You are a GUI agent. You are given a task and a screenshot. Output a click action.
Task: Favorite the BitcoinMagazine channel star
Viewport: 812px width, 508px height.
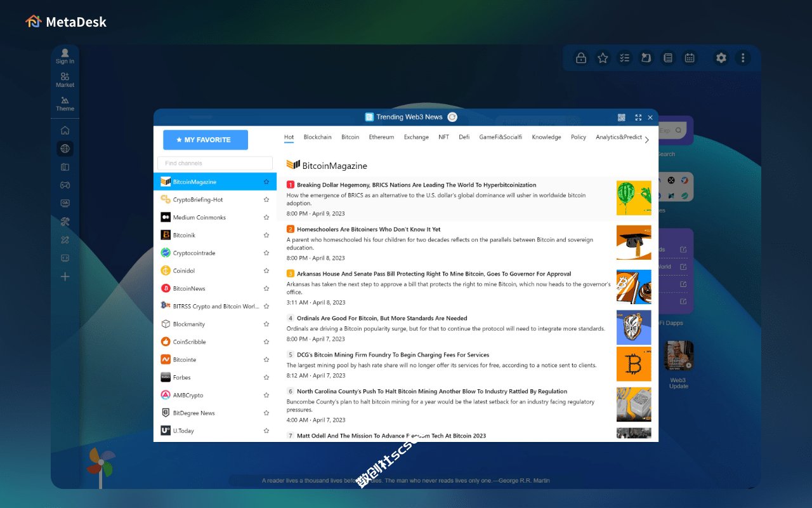pos(266,182)
